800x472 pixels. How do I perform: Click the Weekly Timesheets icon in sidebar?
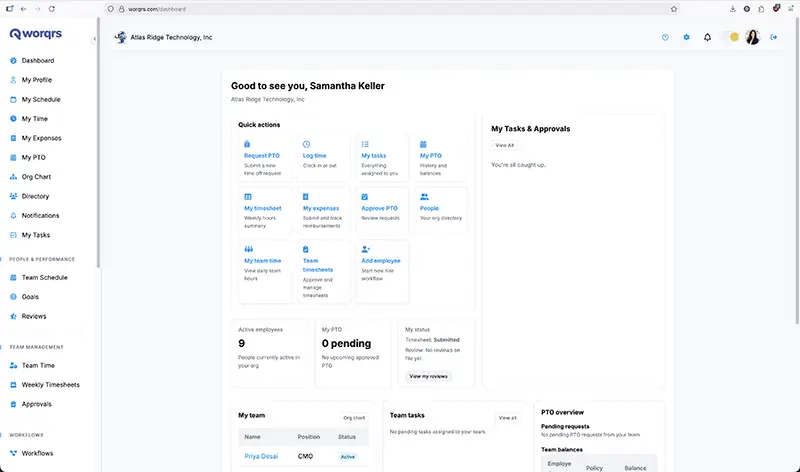tap(13, 385)
